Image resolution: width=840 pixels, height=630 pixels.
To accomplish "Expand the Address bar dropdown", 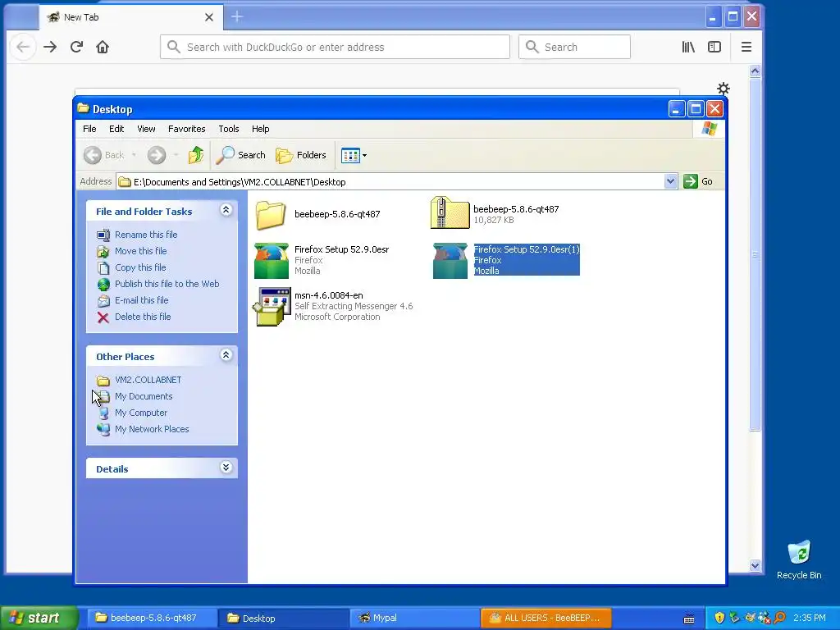I will pos(670,181).
